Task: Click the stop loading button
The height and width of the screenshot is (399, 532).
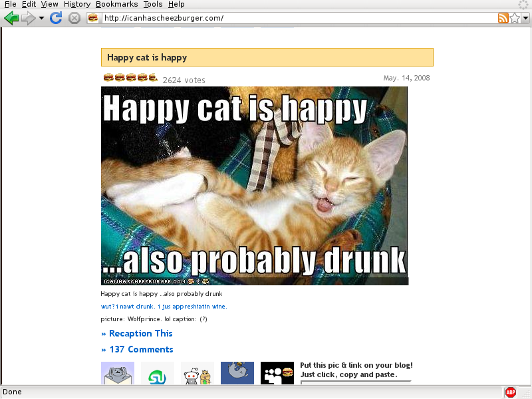Action: 74,18
